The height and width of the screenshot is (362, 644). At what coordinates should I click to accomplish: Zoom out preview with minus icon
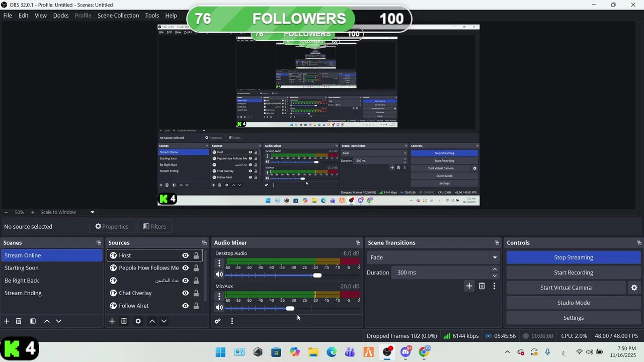(x=6, y=212)
